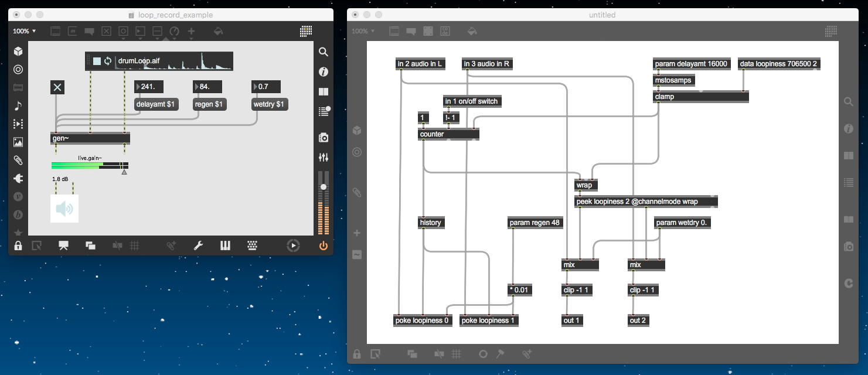The image size is (868, 375).
Task: Click the number box showing 241.
Action: coord(149,87)
